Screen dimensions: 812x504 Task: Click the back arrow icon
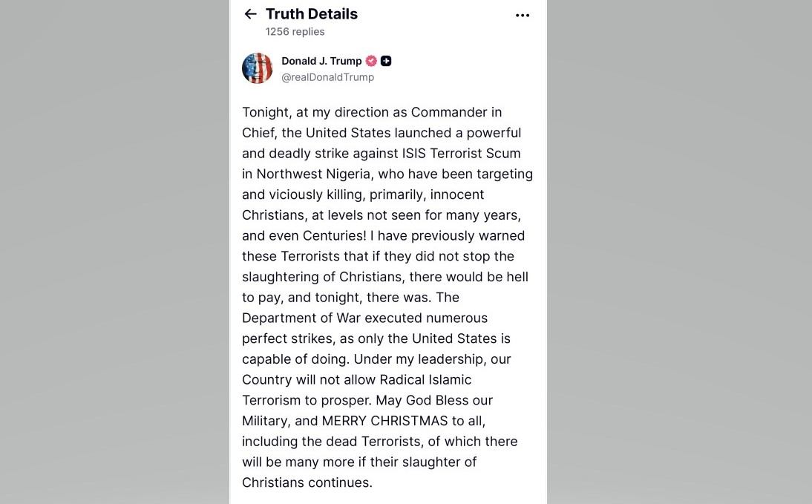pyautogui.click(x=251, y=14)
